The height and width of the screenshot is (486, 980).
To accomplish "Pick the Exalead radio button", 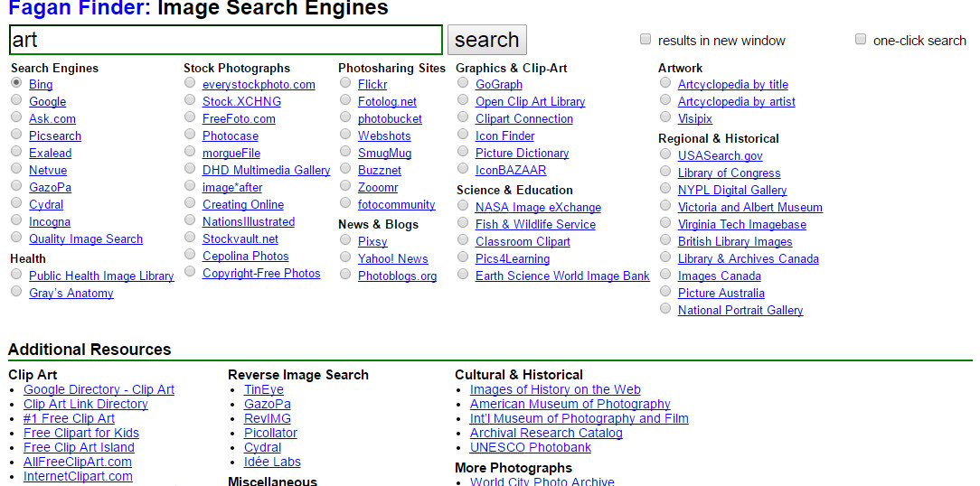I will [17, 151].
